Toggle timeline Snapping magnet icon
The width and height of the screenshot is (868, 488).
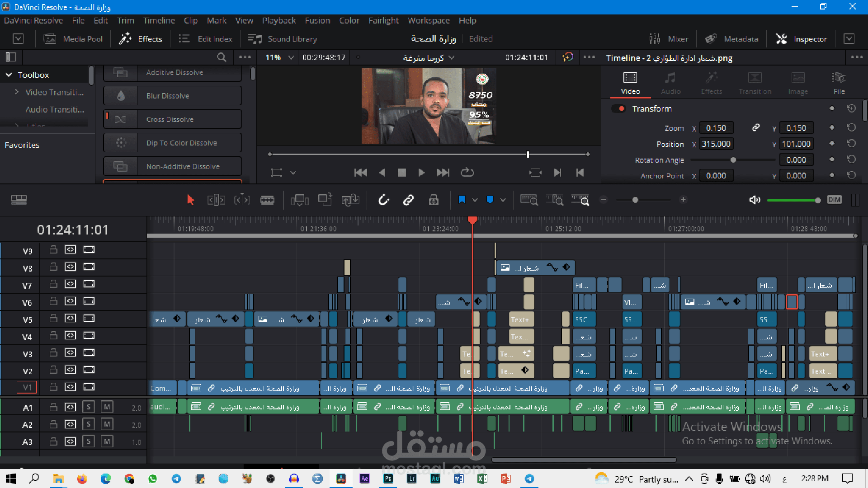(x=383, y=200)
